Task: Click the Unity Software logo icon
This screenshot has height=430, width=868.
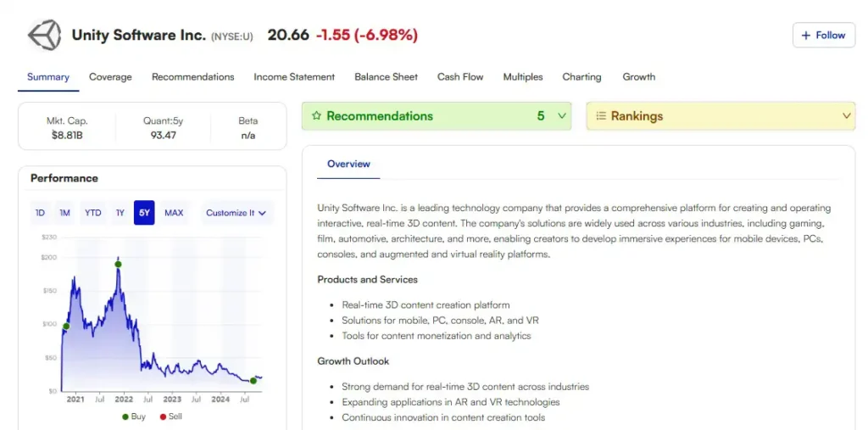Action: (x=44, y=36)
